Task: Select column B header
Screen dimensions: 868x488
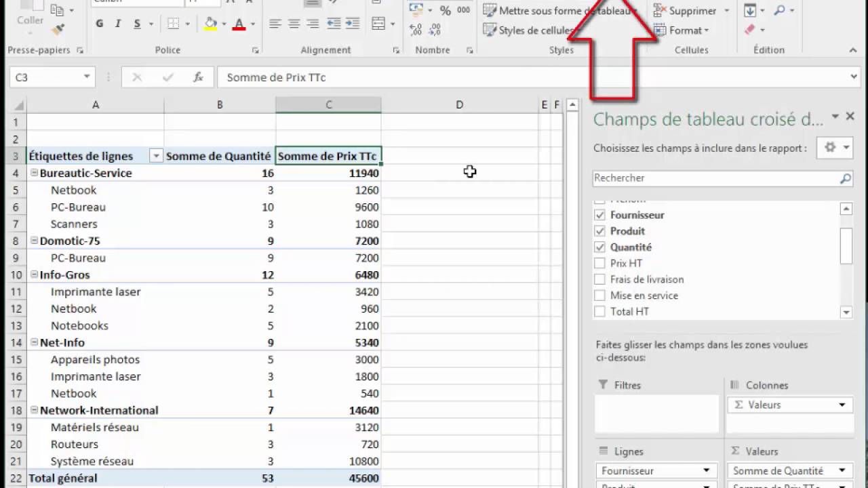Action: (220, 105)
